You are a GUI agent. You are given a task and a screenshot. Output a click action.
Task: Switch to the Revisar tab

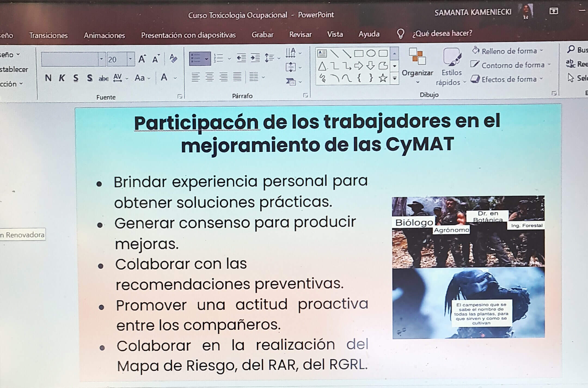[300, 34]
